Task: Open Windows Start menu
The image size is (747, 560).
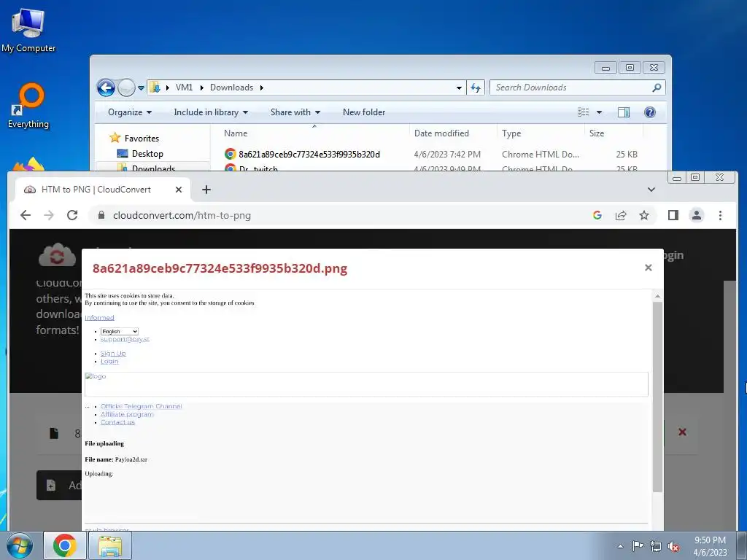Action: [20, 545]
